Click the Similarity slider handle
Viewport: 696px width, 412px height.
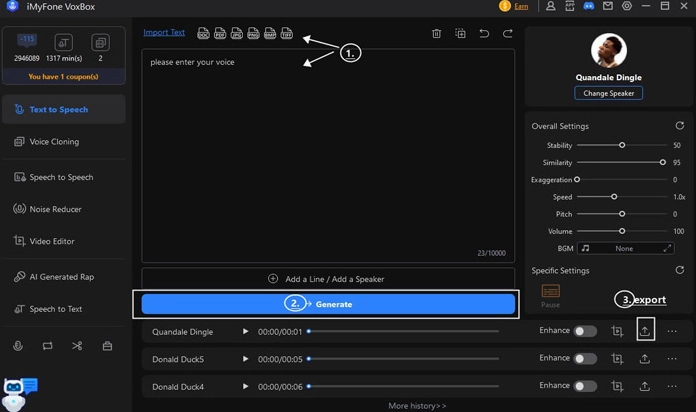coord(662,162)
